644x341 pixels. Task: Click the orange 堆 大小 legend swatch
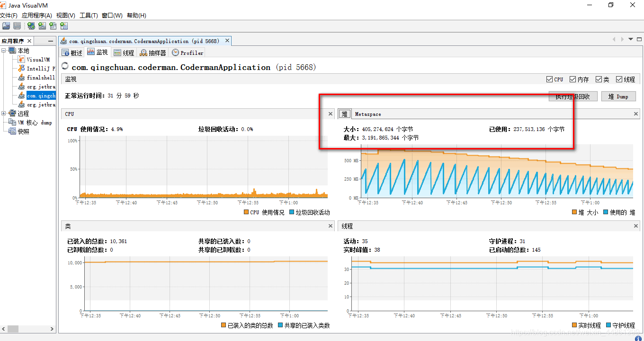pyautogui.click(x=574, y=212)
